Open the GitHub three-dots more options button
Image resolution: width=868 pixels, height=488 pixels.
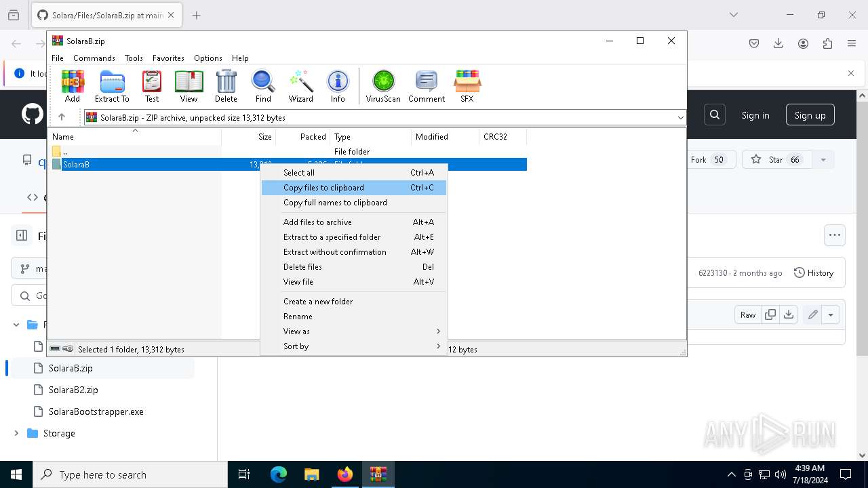pyautogui.click(x=835, y=235)
